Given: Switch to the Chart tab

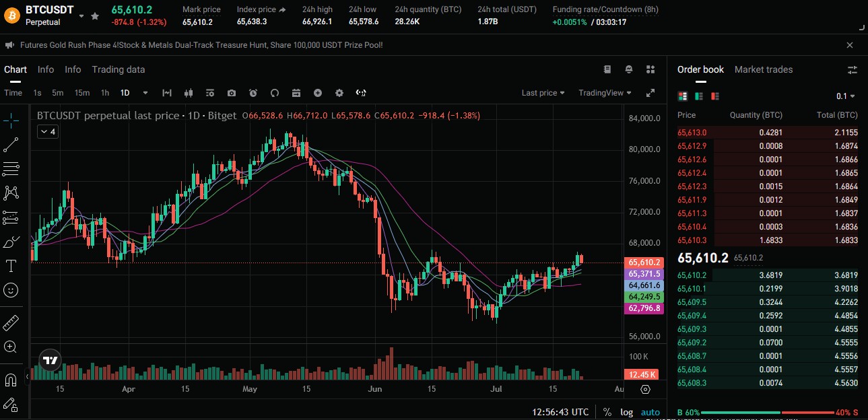Looking at the screenshot, I should [15, 69].
